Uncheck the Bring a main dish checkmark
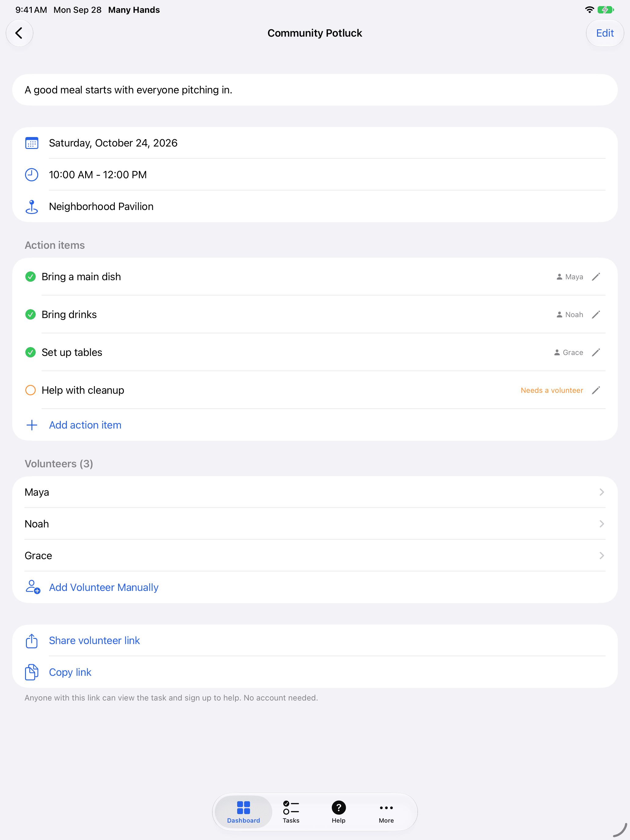The image size is (630, 840). (x=31, y=277)
